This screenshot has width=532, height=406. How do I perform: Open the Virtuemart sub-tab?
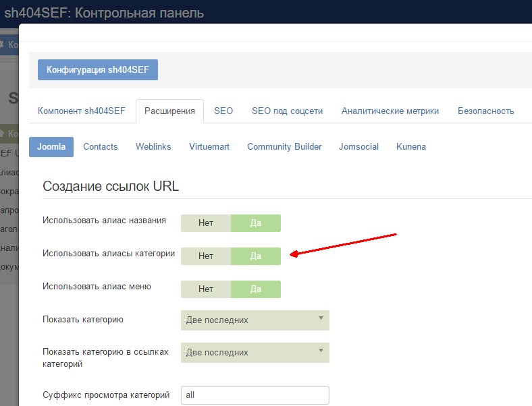point(209,146)
